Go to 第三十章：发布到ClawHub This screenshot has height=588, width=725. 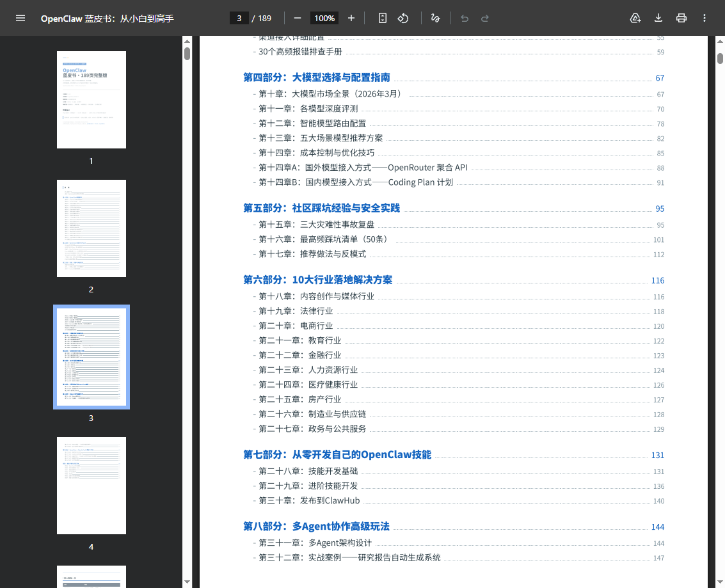click(x=308, y=500)
